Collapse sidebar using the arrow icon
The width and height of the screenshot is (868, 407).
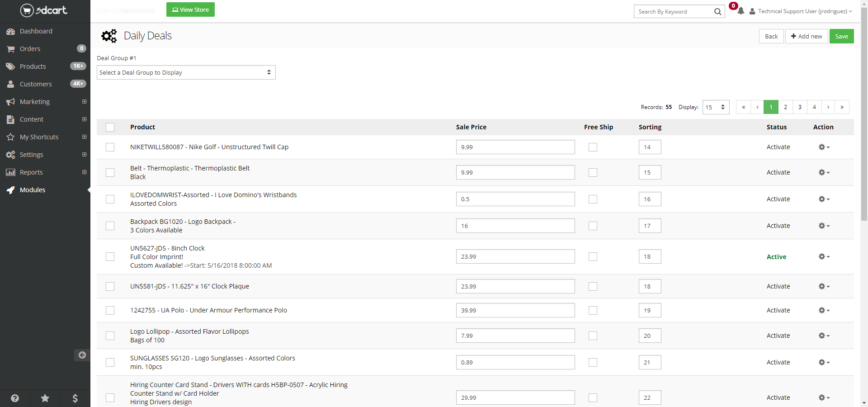coord(82,355)
